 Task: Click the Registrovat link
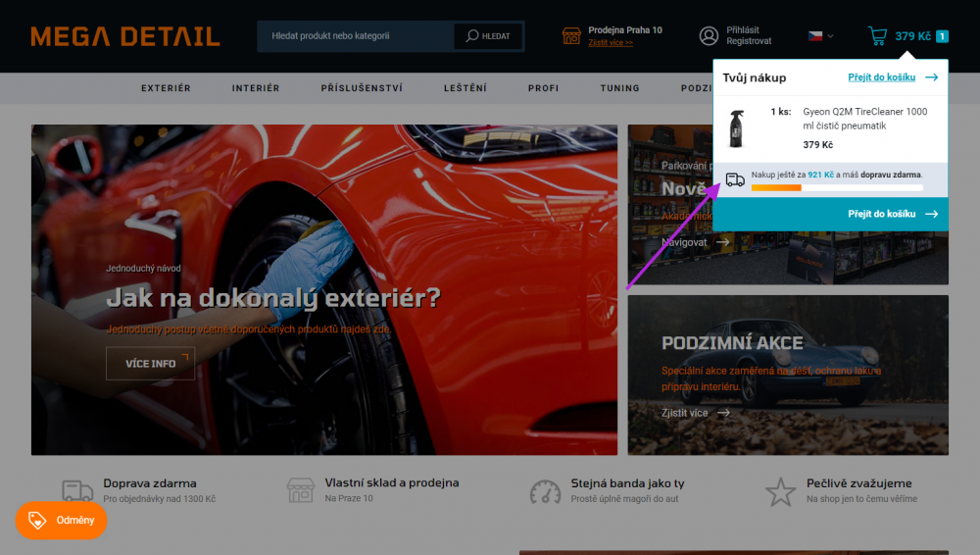[x=749, y=41]
